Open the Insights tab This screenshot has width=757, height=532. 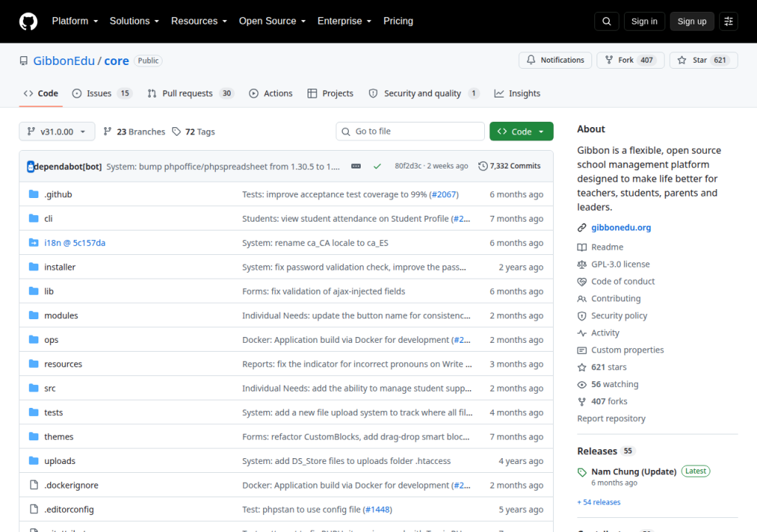tap(517, 94)
